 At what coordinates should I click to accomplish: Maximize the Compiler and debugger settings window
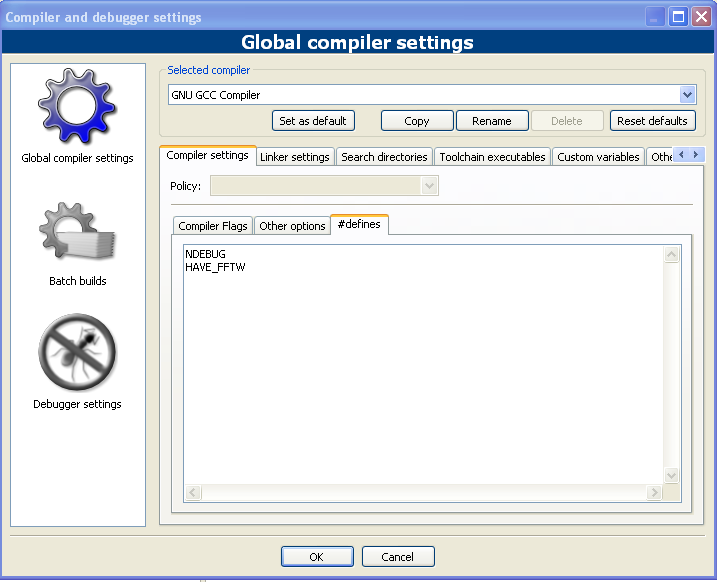point(678,17)
